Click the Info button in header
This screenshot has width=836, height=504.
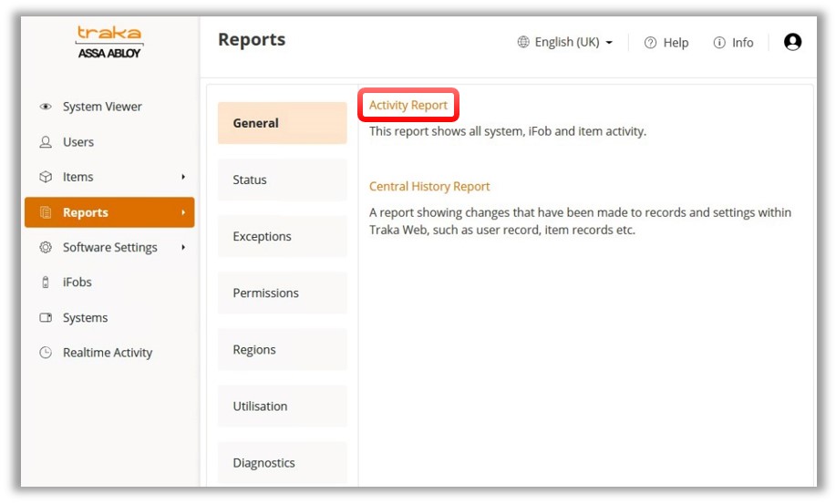pyautogui.click(x=734, y=43)
